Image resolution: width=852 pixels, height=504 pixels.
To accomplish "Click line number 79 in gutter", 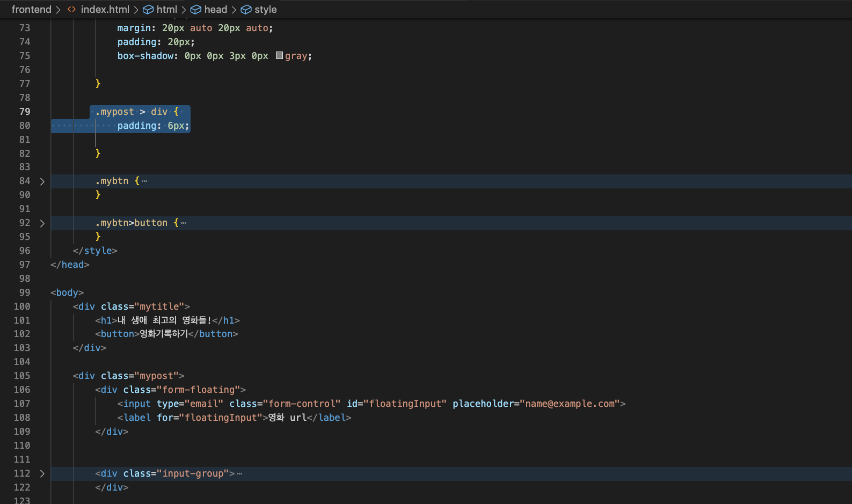I will [25, 112].
